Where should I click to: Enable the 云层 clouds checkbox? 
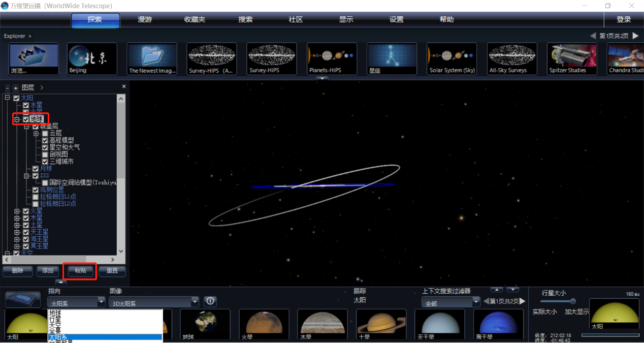click(x=45, y=133)
